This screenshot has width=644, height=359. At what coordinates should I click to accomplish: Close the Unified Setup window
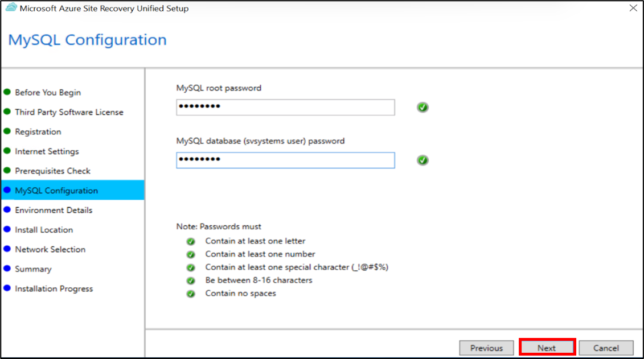[633, 8]
